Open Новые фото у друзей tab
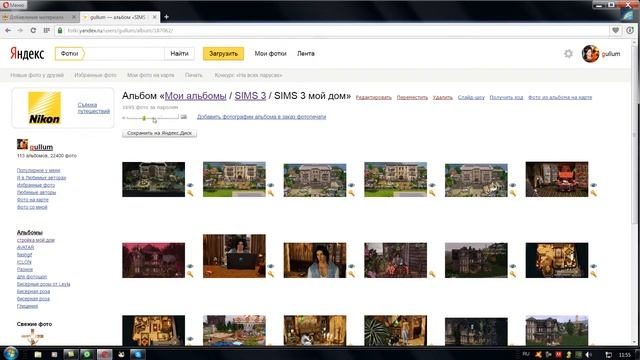This screenshot has height=360, width=640. click(37, 75)
